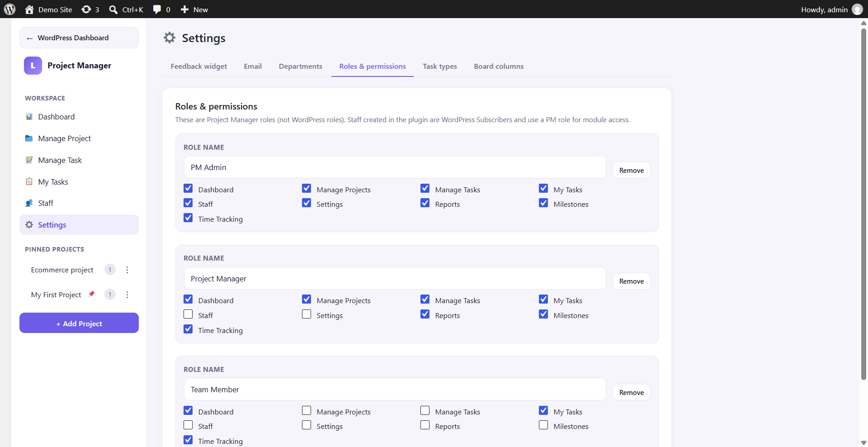Open the Ctrl+K search icon
This screenshot has height=447, width=868.
[x=113, y=10]
